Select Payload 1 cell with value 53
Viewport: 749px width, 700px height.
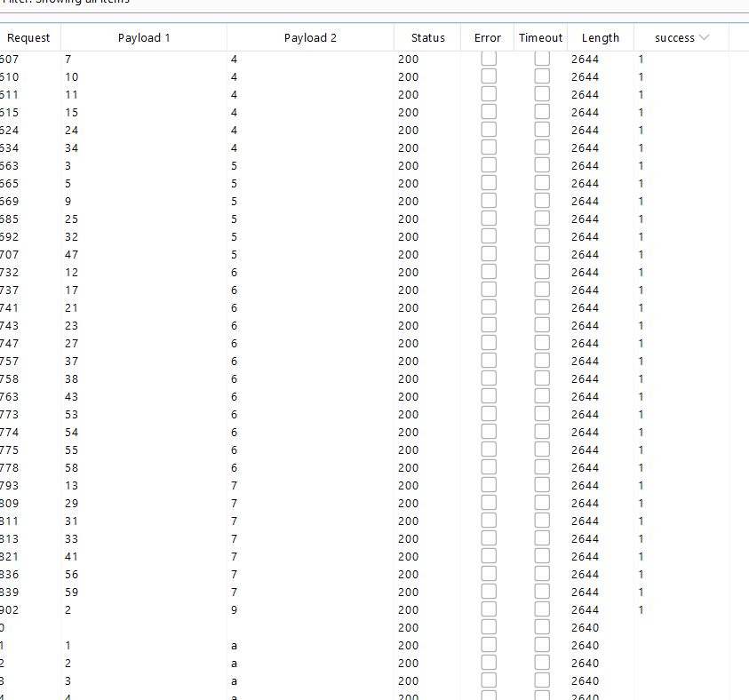tap(72, 415)
